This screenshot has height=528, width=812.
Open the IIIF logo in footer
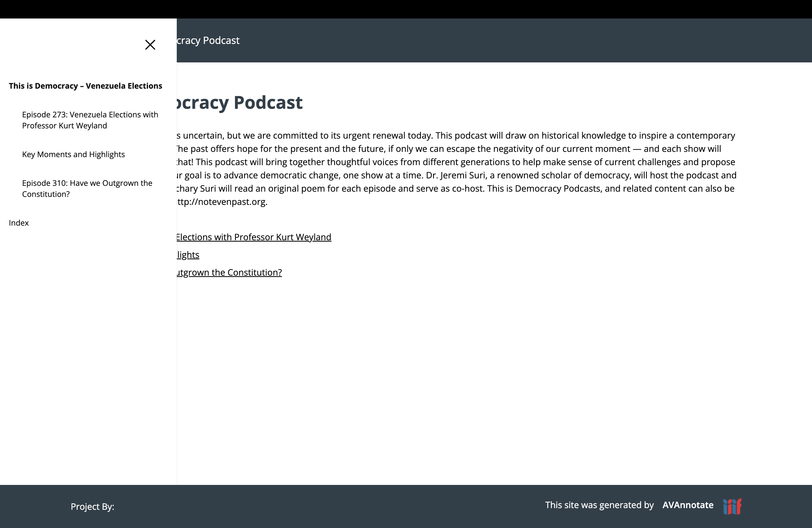click(732, 506)
